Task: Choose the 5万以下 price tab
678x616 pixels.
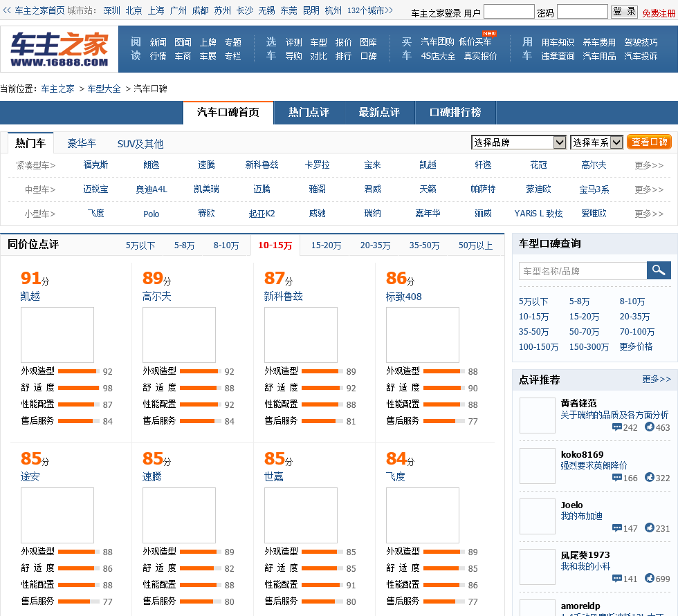Action: 140,245
